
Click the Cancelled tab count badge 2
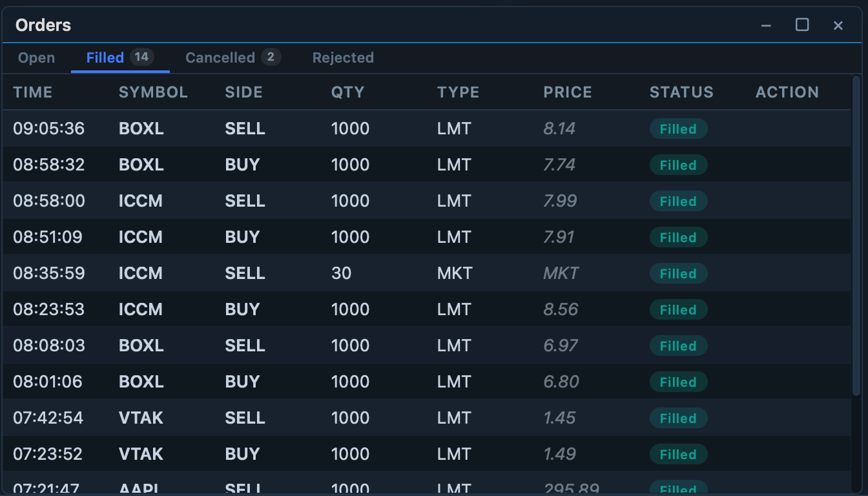point(271,57)
